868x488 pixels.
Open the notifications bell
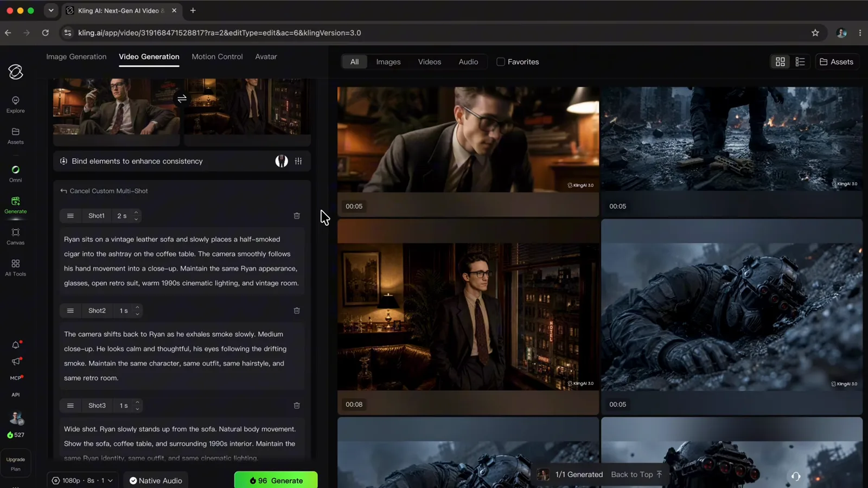[x=16, y=345]
